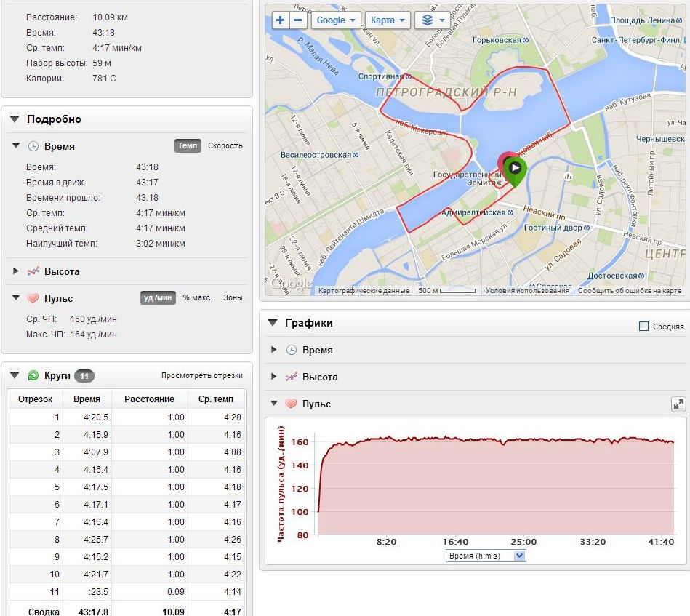Click Сообщить об ошибке на карте link
The width and height of the screenshot is (690, 616).
click(630, 291)
